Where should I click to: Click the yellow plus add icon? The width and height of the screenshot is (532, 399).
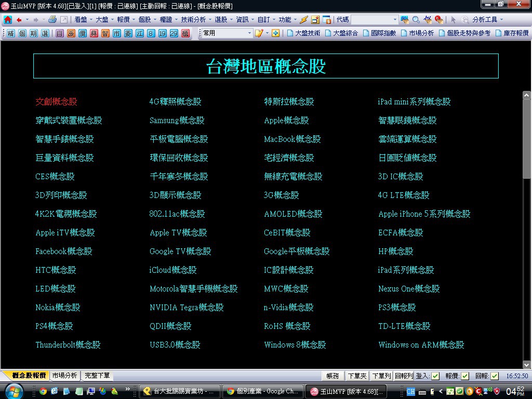[275, 33]
